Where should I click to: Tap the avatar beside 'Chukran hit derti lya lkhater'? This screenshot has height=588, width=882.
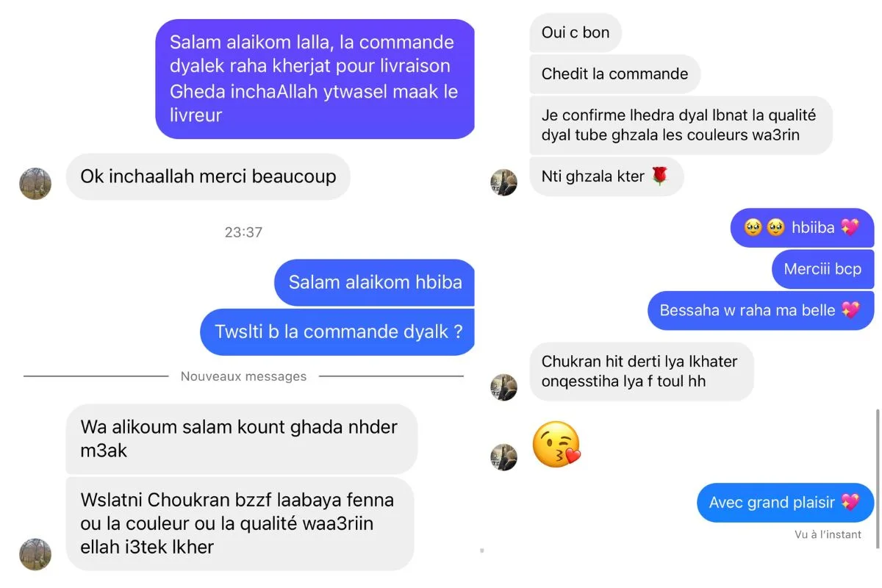point(504,387)
